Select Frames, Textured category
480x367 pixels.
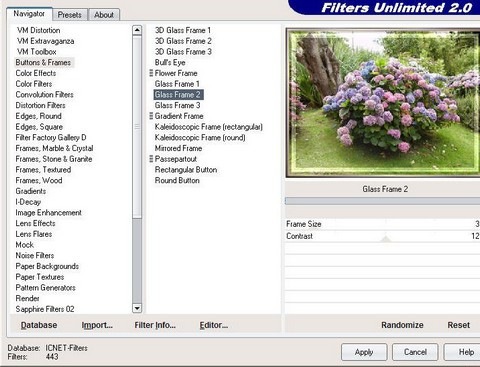tap(43, 170)
